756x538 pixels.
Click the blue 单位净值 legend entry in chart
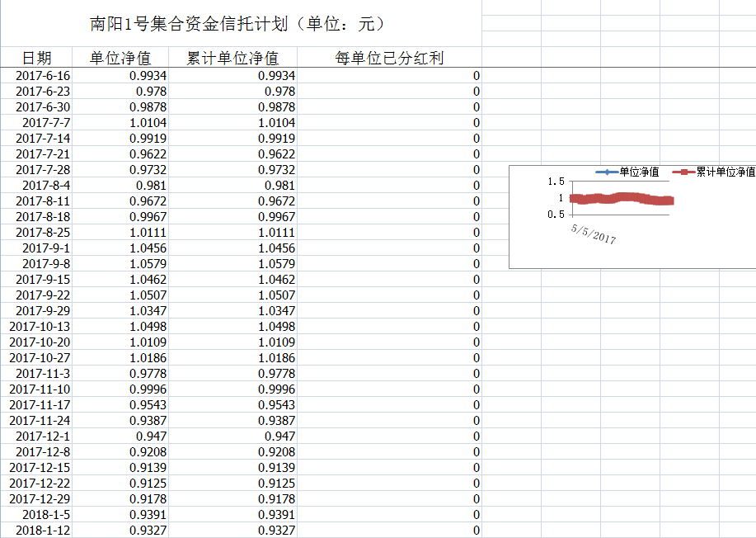pyautogui.click(x=628, y=172)
